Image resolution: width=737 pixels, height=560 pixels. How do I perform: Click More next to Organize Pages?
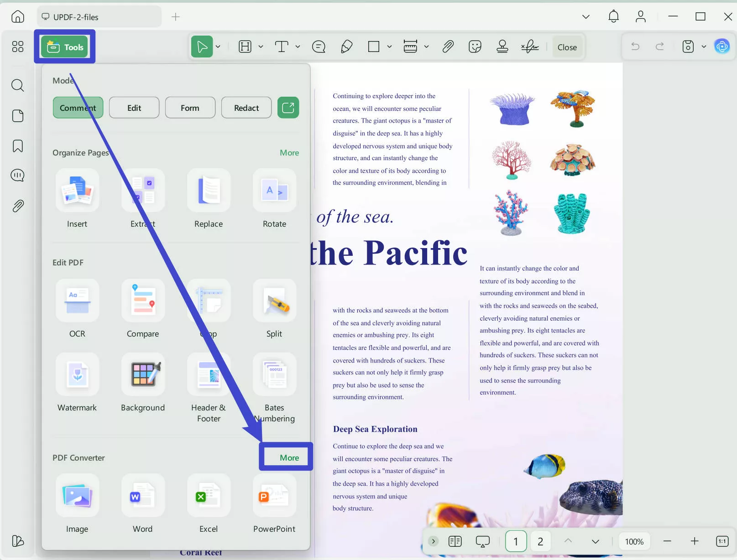point(289,152)
